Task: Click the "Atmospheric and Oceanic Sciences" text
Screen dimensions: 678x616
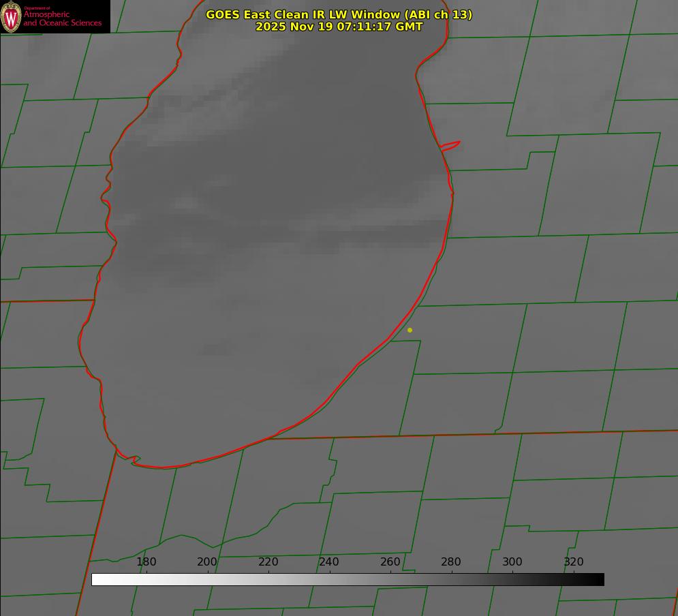Action: tap(62, 19)
